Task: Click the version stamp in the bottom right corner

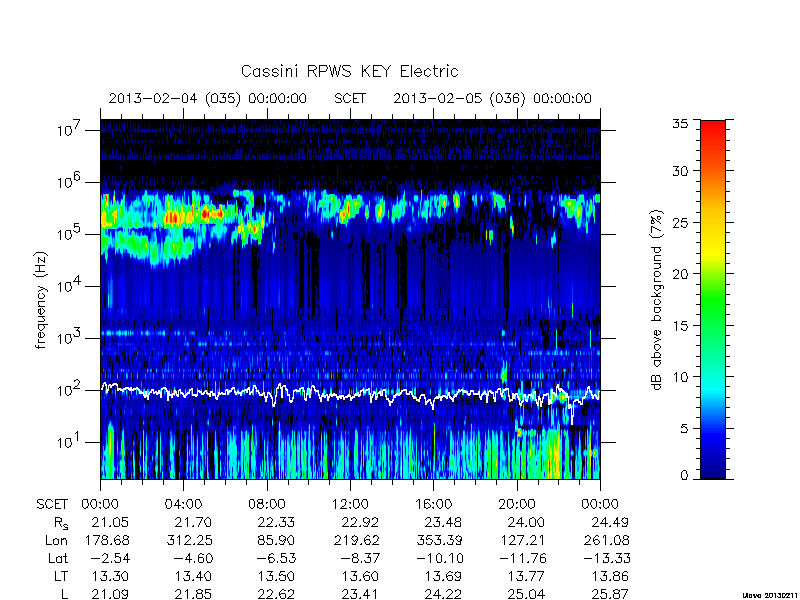Action: coord(771,595)
